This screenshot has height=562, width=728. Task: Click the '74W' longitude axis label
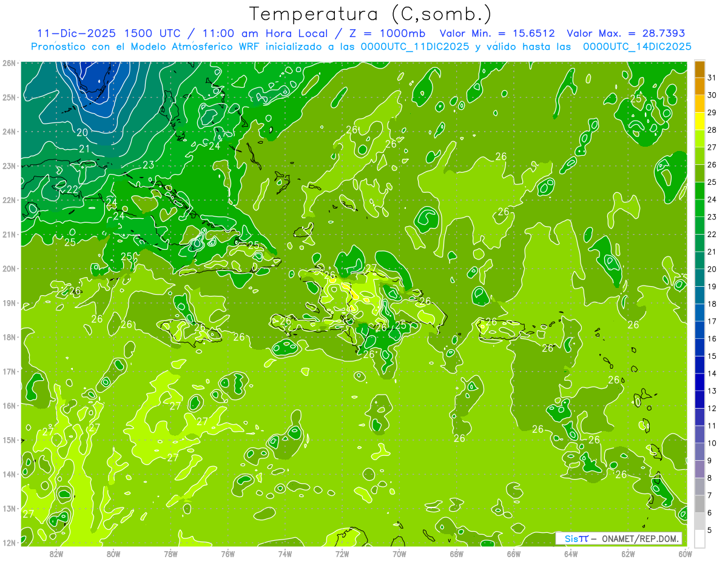click(x=285, y=554)
